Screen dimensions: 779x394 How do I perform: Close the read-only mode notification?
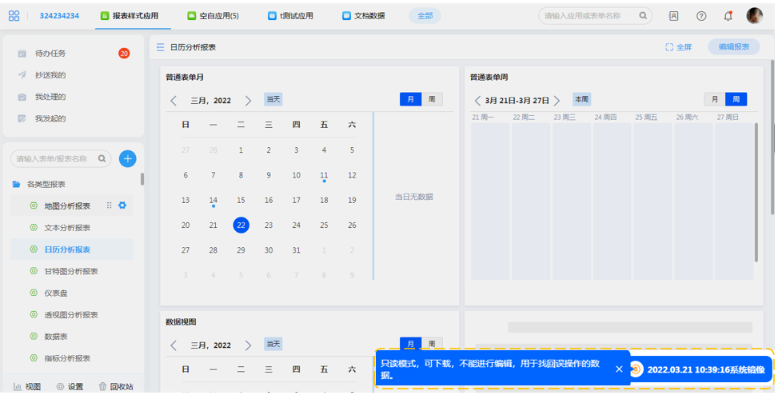click(x=619, y=369)
